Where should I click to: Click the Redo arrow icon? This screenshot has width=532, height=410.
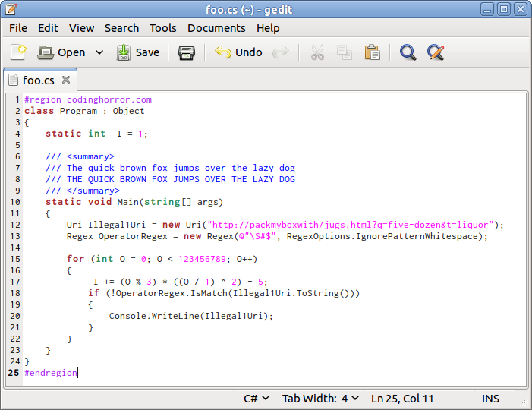281,52
